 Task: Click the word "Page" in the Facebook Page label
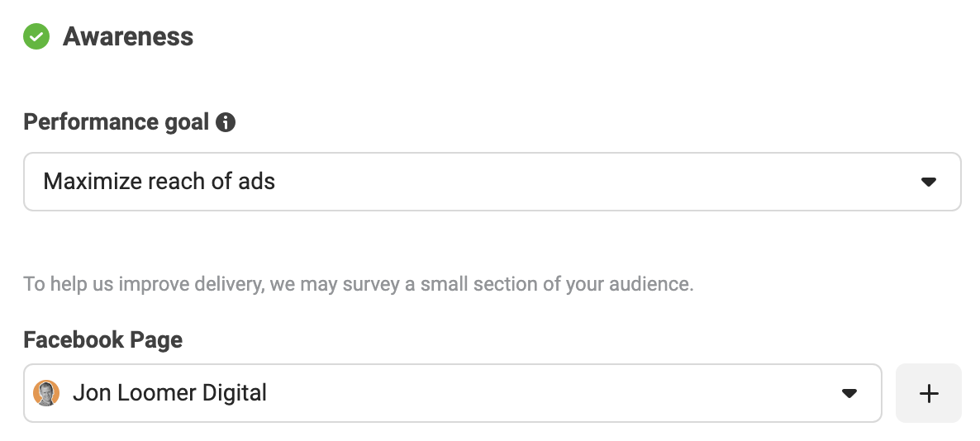pos(156,340)
